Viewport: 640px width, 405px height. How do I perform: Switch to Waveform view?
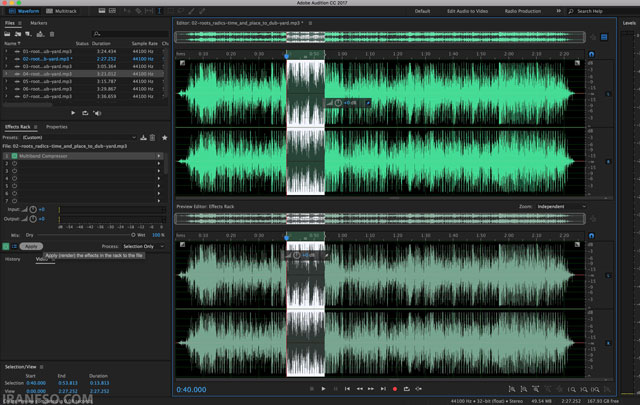coord(24,11)
